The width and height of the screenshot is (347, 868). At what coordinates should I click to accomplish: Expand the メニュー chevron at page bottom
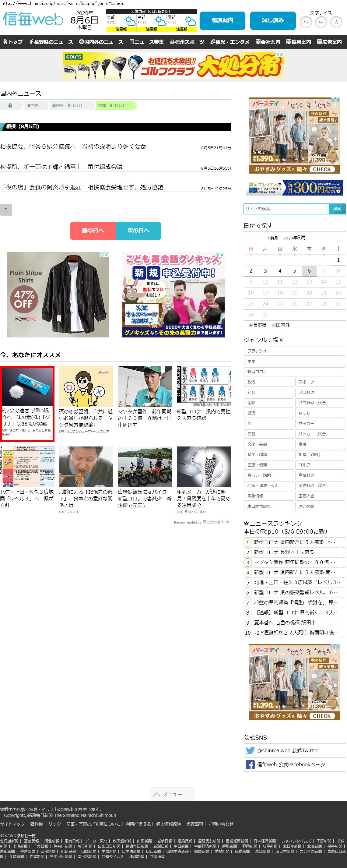[156, 794]
